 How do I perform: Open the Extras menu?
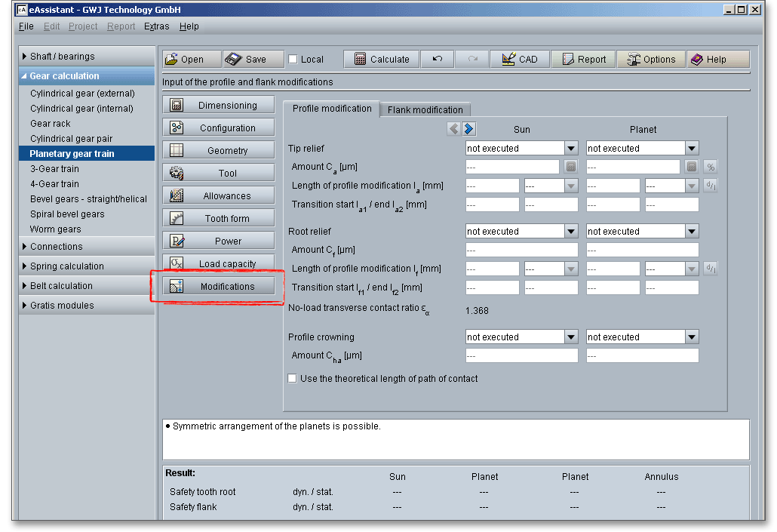[157, 26]
